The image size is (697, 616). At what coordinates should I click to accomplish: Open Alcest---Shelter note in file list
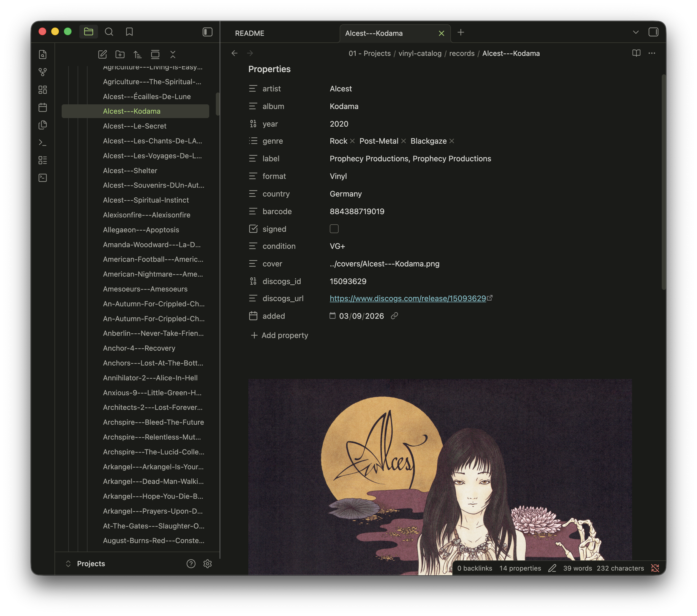point(130,170)
